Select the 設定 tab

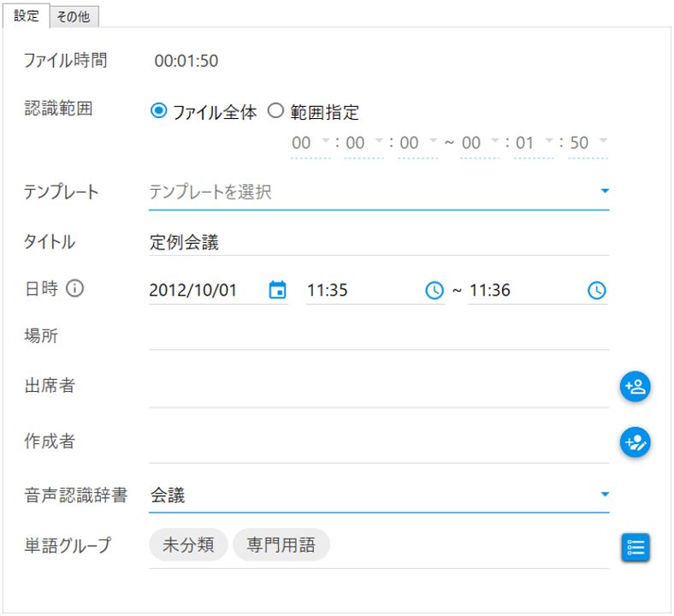[27, 16]
